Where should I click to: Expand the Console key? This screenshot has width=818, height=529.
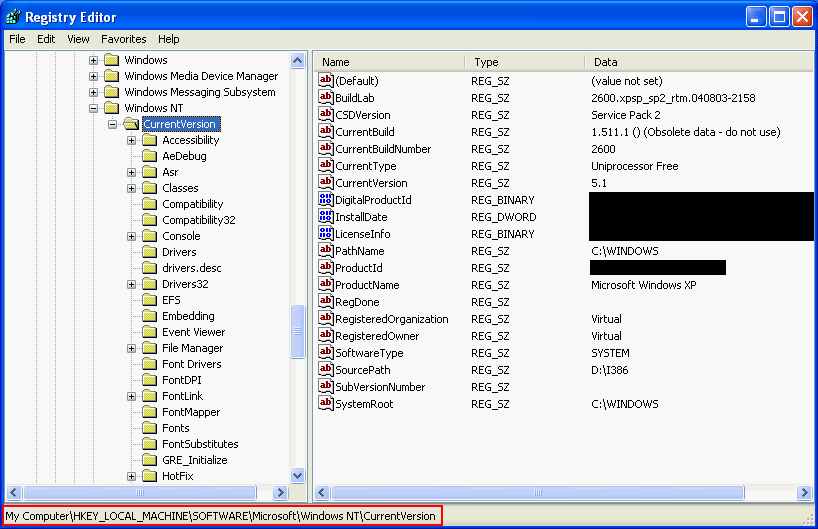click(131, 236)
